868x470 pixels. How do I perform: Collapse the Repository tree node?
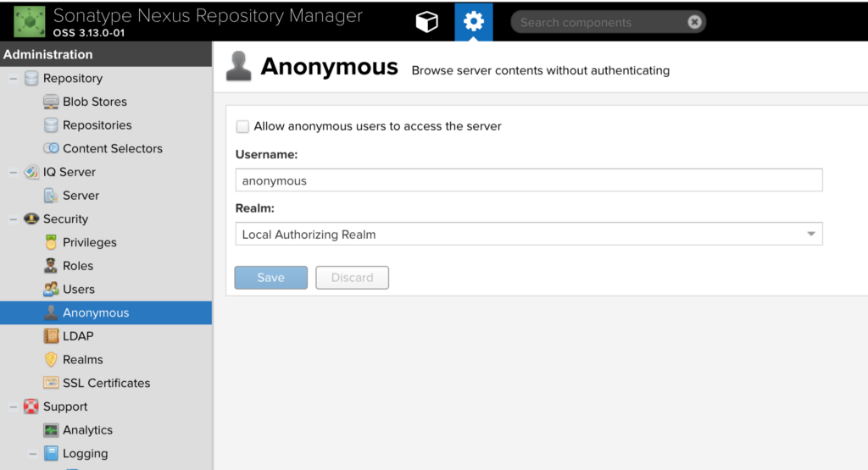(x=14, y=79)
